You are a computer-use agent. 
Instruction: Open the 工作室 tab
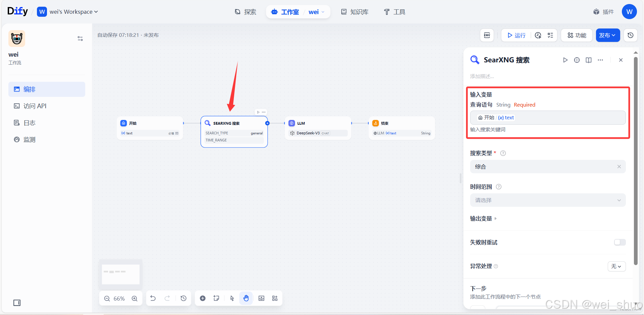[285, 12]
